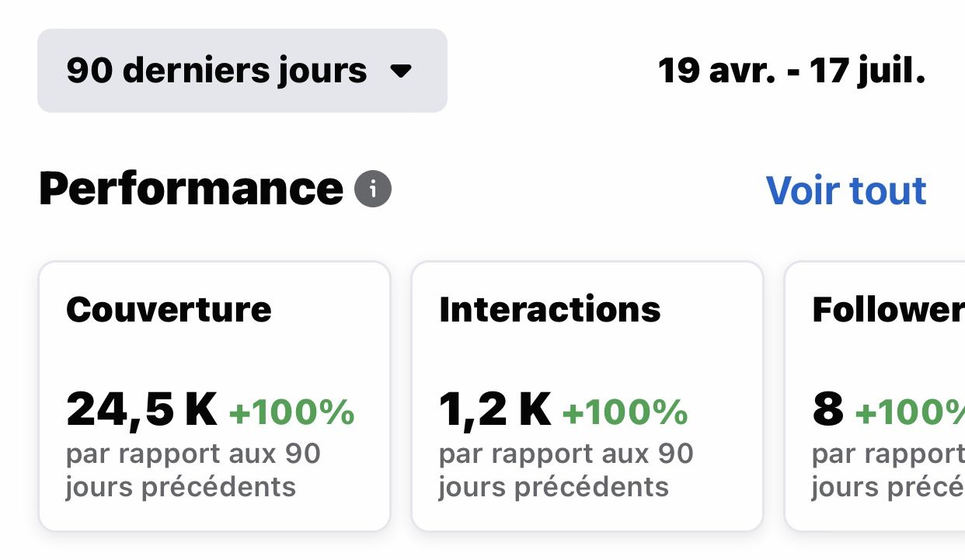Click the green +100% in Couverture card

(292, 412)
